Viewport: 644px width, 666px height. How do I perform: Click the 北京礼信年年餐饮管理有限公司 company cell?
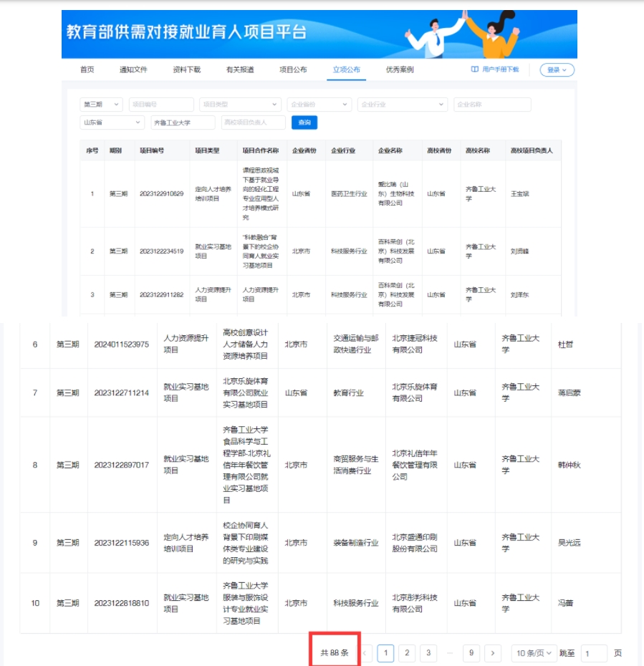click(415, 465)
